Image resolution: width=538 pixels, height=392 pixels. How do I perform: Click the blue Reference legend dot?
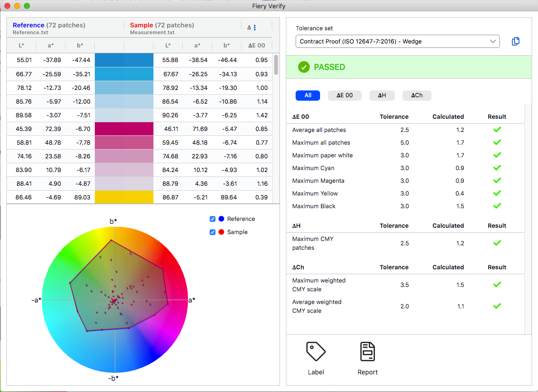click(221, 219)
